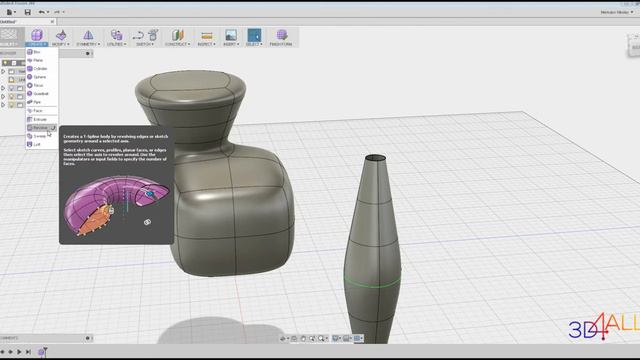640x360 pixels.
Task: Expand the third browser tree row
Action: coord(3,88)
